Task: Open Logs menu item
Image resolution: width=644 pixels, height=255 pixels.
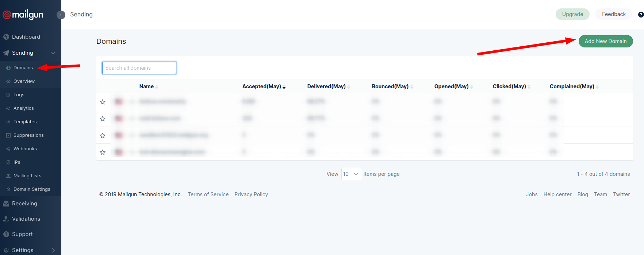Action: click(x=19, y=95)
